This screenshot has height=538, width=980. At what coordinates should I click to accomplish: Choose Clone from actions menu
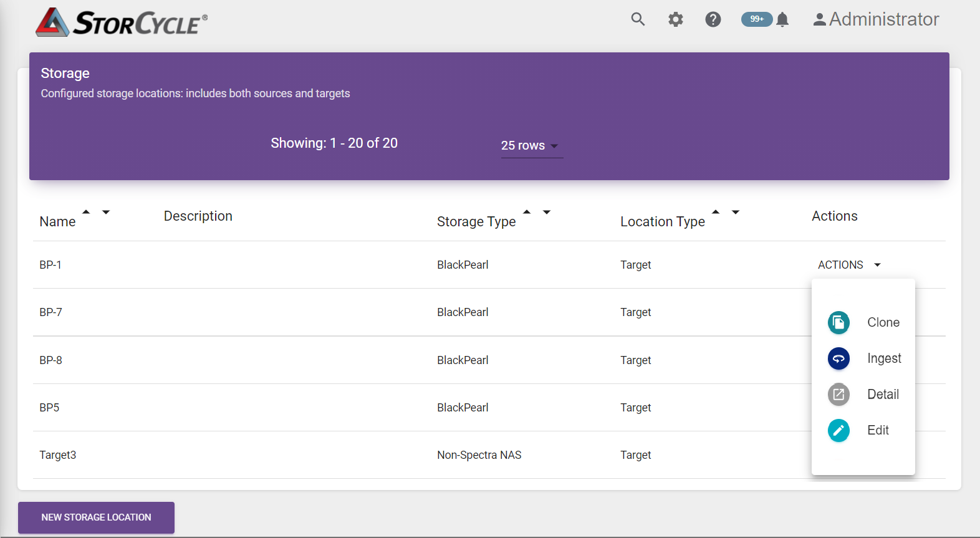[883, 322]
